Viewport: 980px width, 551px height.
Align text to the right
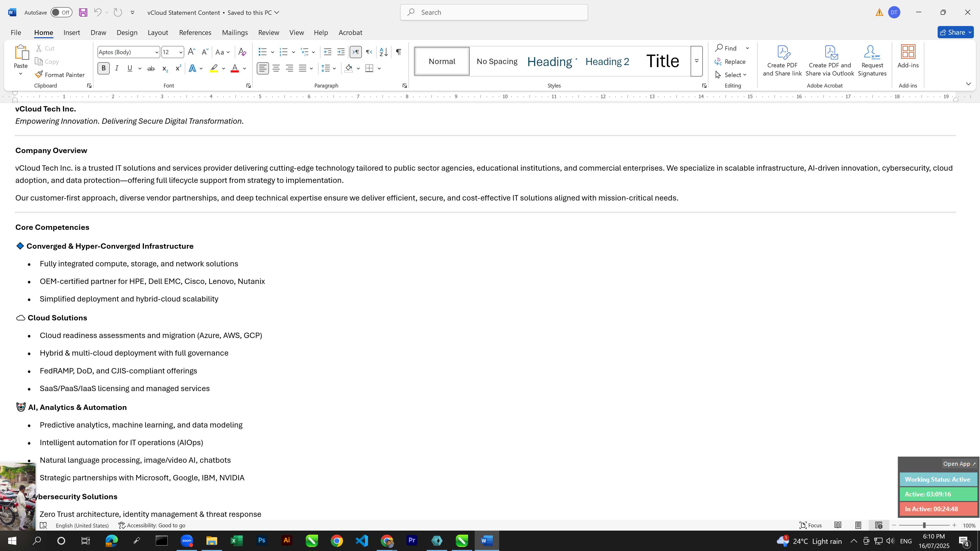pyautogui.click(x=289, y=68)
